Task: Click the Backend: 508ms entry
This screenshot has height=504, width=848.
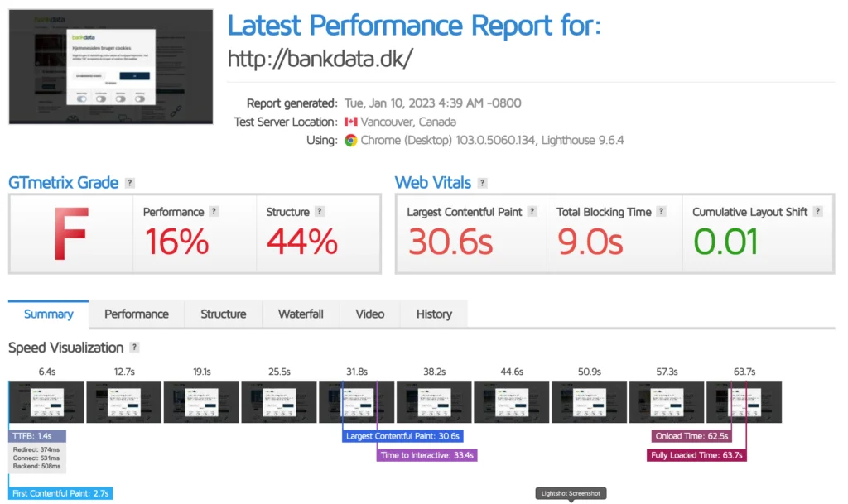Action: click(36, 466)
